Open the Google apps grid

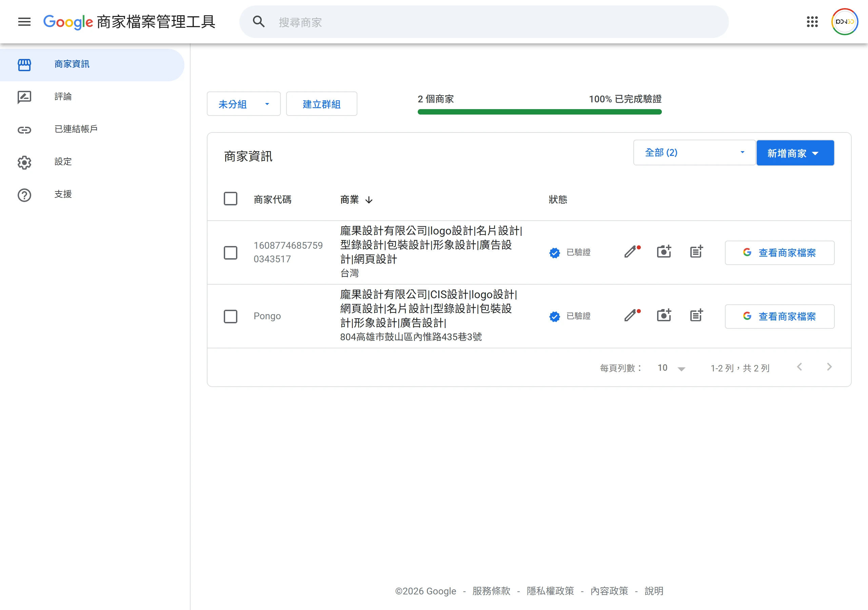(812, 22)
